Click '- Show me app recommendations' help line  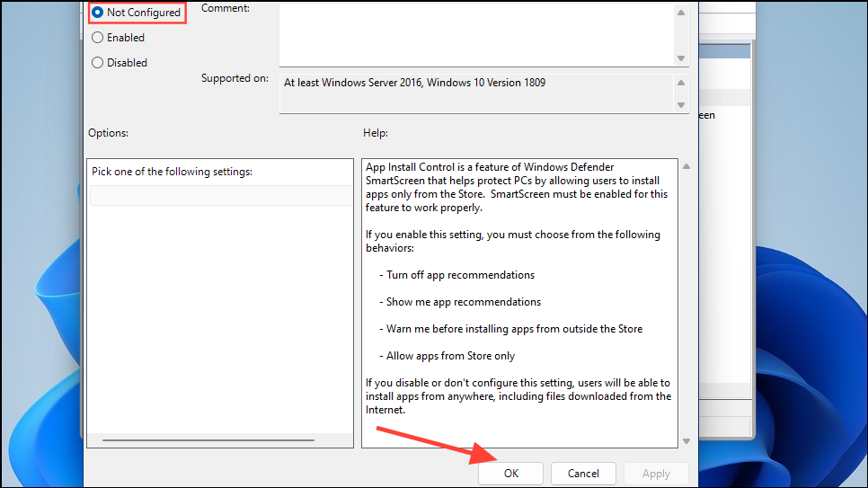(x=460, y=302)
